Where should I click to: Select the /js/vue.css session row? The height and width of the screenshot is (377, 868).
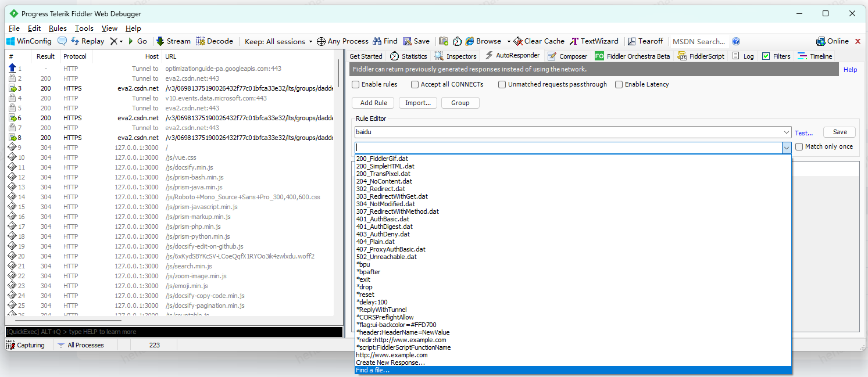pos(170,157)
